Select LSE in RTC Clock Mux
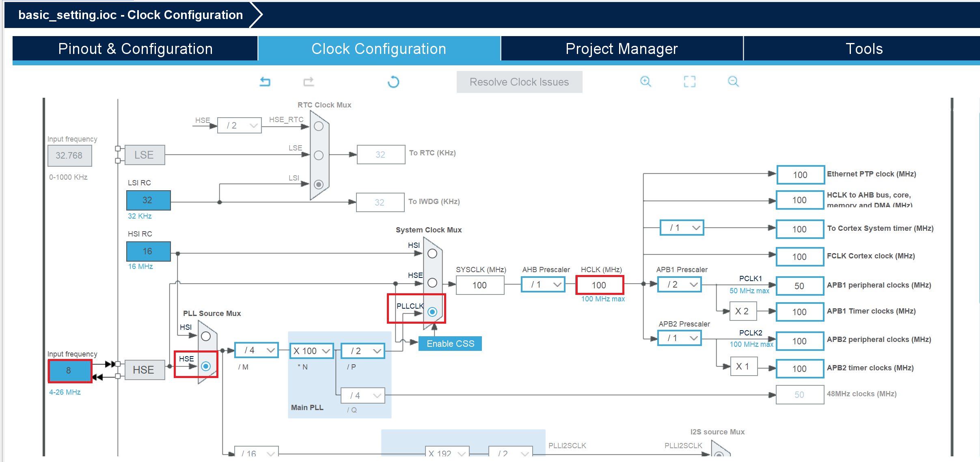Screen dimensions: 980x462 [x=319, y=155]
